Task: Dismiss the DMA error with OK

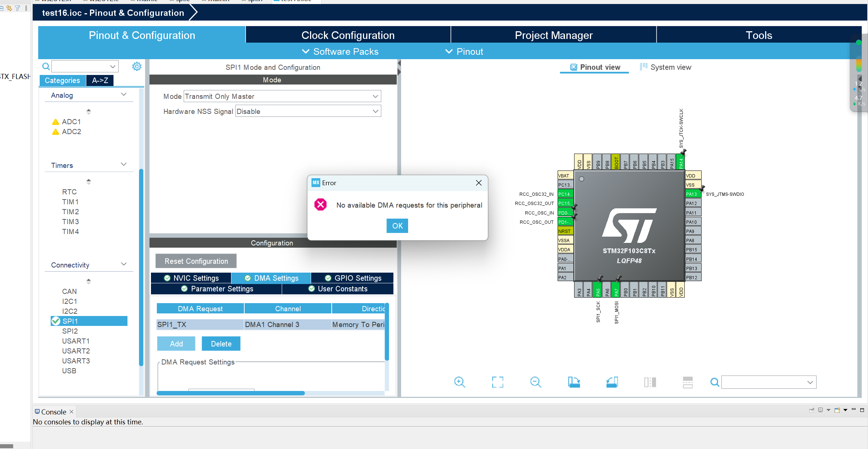Action: coord(397,226)
